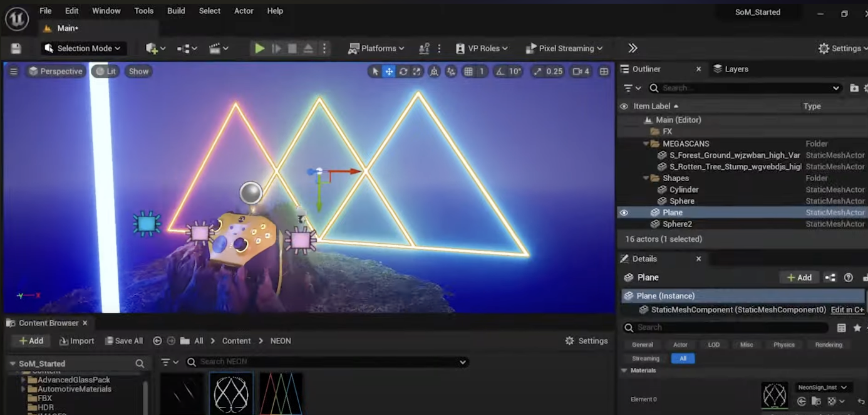Toggle surface snapping icon in the viewport

click(451, 71)
